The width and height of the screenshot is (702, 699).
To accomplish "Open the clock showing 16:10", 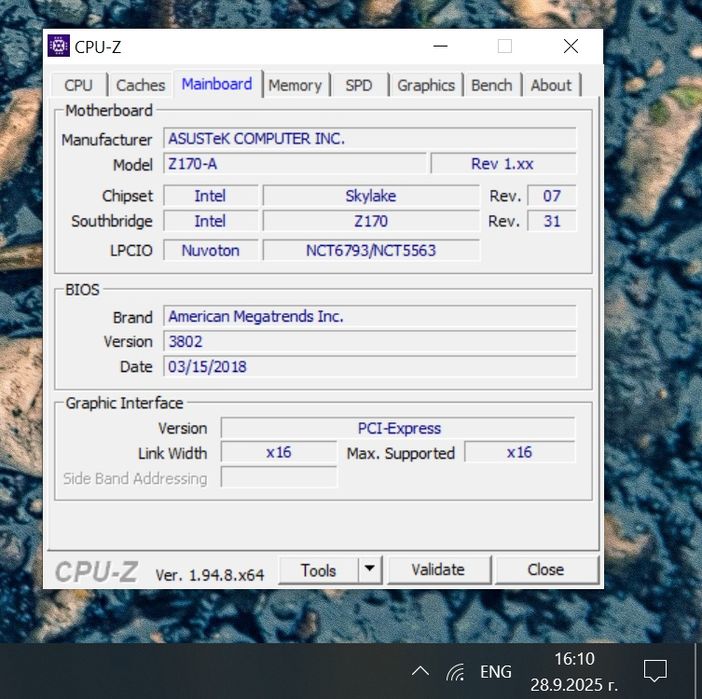I will (574, 672).
